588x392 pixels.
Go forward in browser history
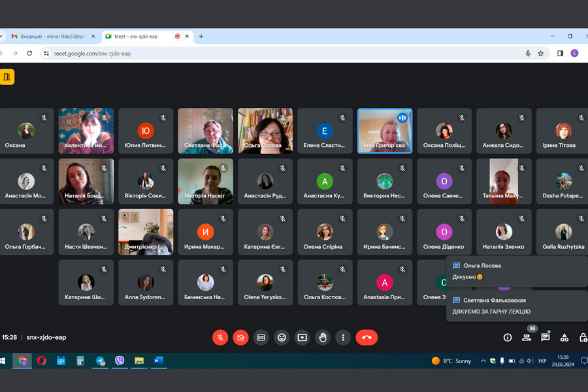pyautogui.click(x=15, y=54)
